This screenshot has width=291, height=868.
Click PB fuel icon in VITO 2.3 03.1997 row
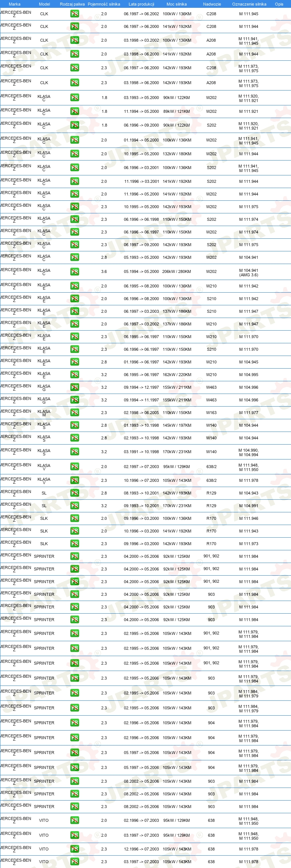tap(74, 862)
